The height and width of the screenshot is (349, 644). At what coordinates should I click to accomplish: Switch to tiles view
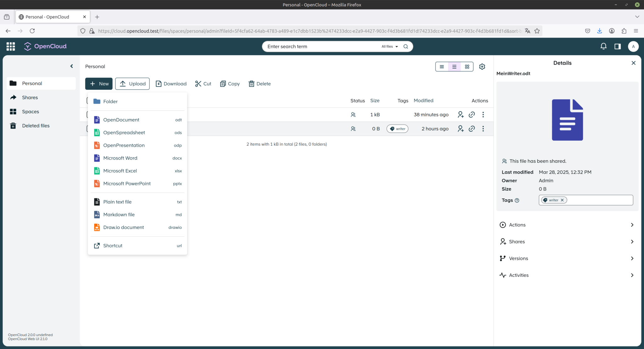pos(467,66)
